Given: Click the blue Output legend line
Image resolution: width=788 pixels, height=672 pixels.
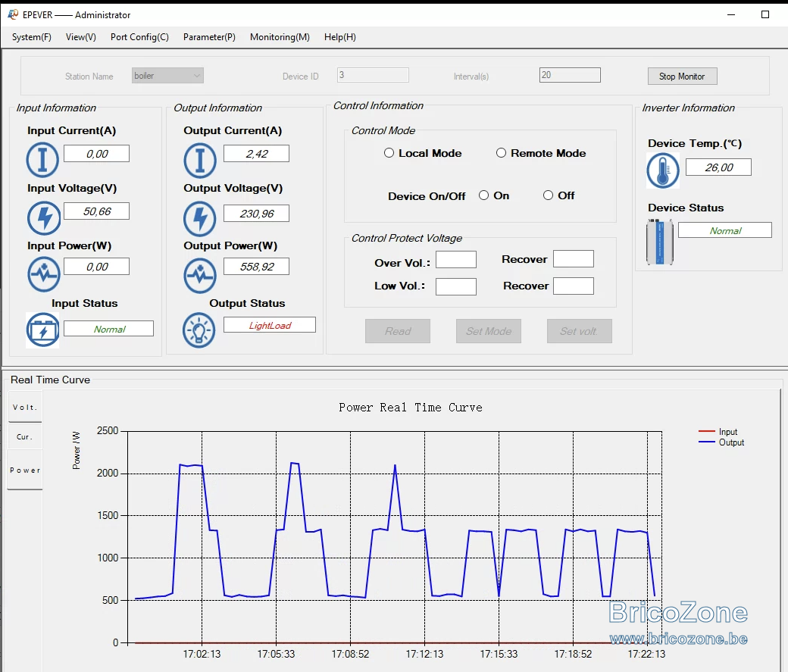Looking at the screenshot, I should [707, 442].
